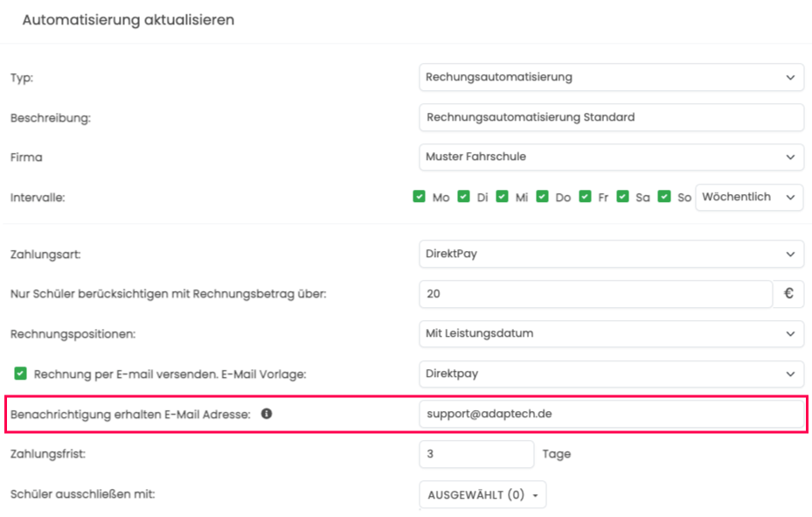Open the Zahlungsart DirektPay dropdown

[x=611, y=254]
